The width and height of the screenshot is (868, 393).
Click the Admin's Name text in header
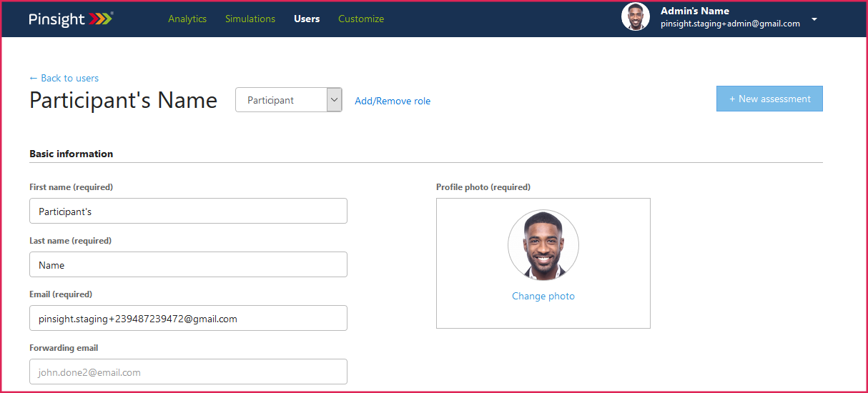pyautogui.click(x=694, y=11)
